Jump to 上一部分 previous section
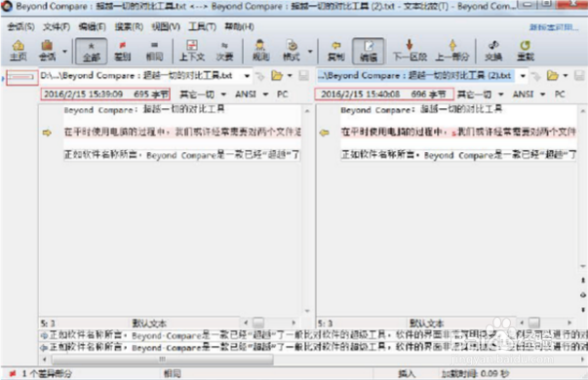The height and width of the screenshot is (380, 588). [x=452, y=51]
